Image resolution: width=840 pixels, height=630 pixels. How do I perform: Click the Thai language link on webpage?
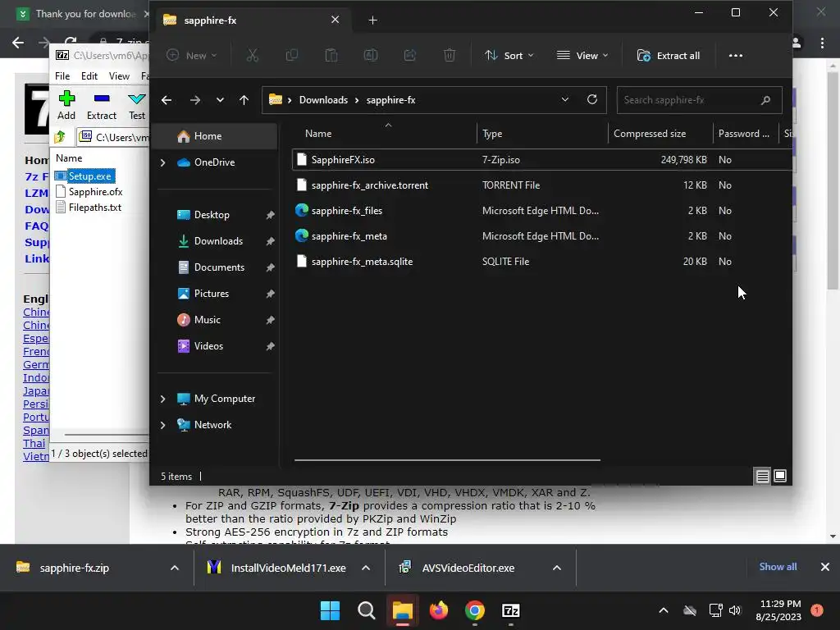(x=34, y=443)
